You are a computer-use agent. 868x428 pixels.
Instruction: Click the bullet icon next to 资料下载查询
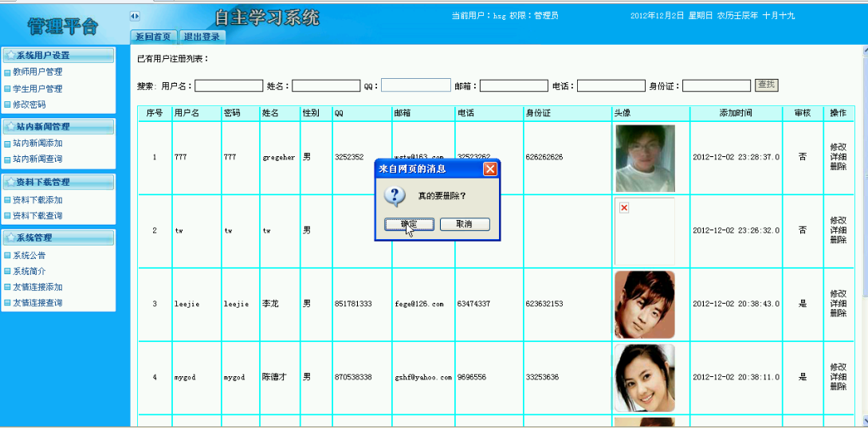[7, 216]
